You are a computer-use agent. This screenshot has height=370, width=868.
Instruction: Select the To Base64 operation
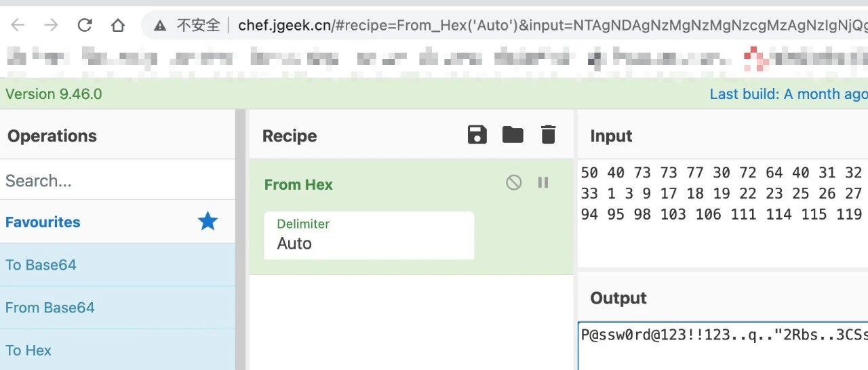[x=117, y=265]
